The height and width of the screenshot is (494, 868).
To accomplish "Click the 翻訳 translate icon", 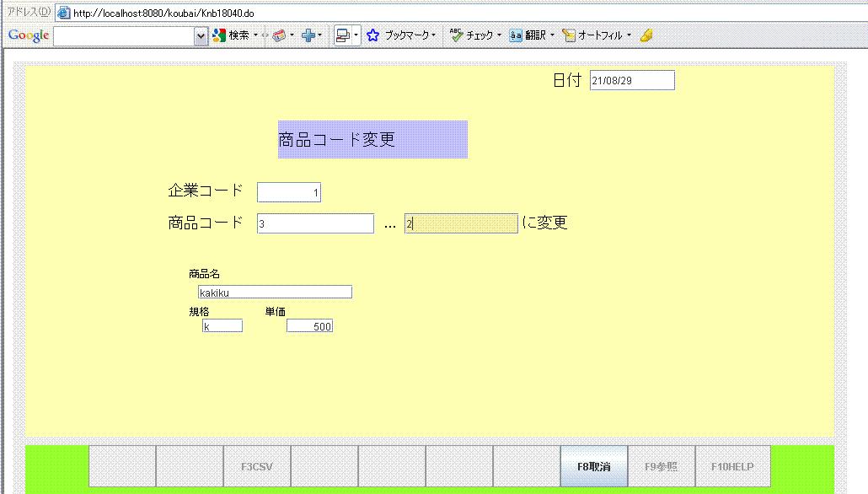I will pos(516,35).
